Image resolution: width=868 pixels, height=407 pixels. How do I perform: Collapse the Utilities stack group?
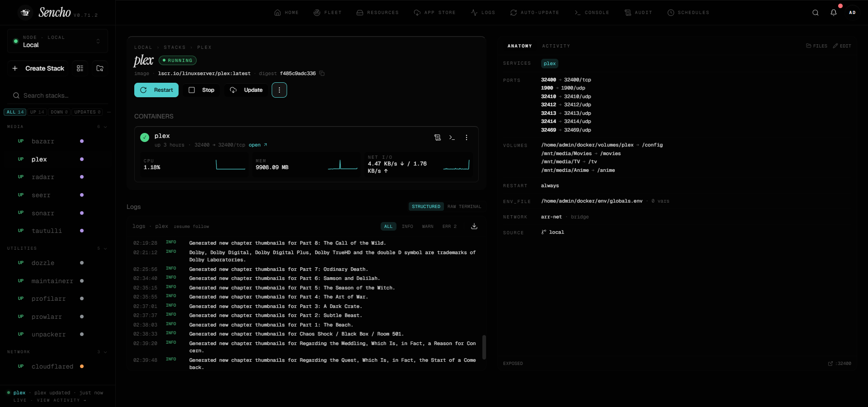tap(105, 249)
